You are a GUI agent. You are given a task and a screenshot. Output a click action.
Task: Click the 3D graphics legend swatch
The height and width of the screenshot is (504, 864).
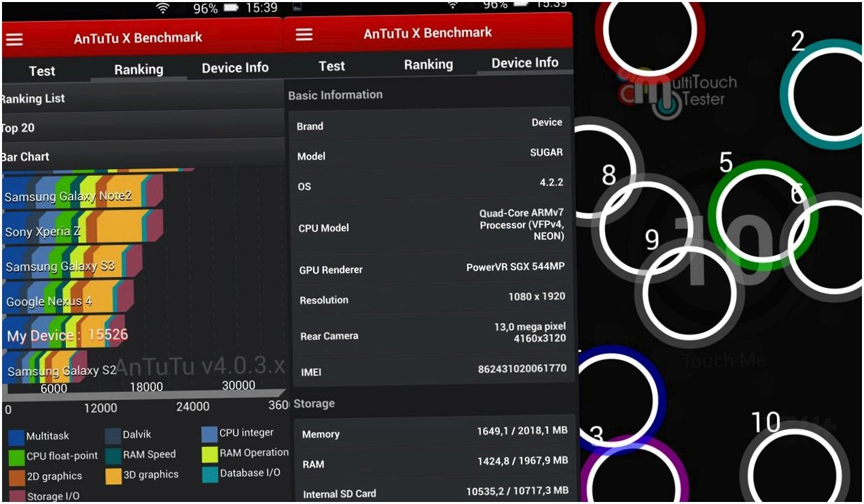(x=113, y=475)
